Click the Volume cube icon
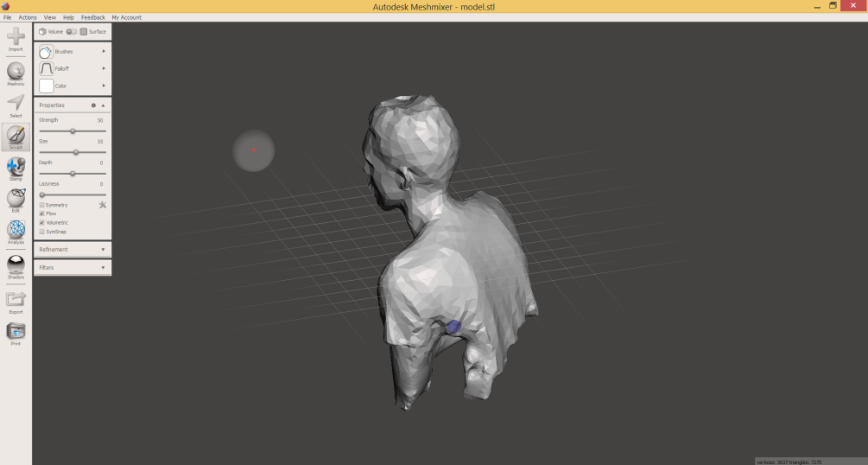 tap(42, 32)
